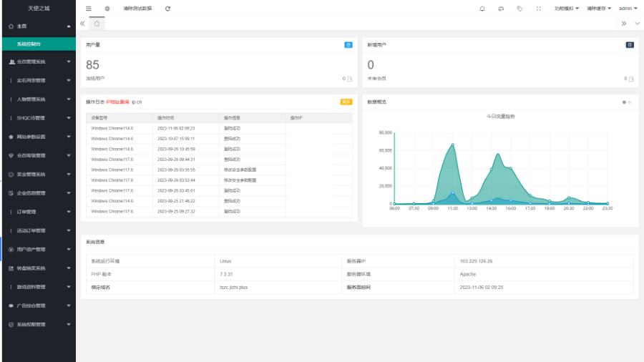Viewport: 644px width, 362px height.
Task: Click the unreviewed members person icon
Action: point(631,79)
